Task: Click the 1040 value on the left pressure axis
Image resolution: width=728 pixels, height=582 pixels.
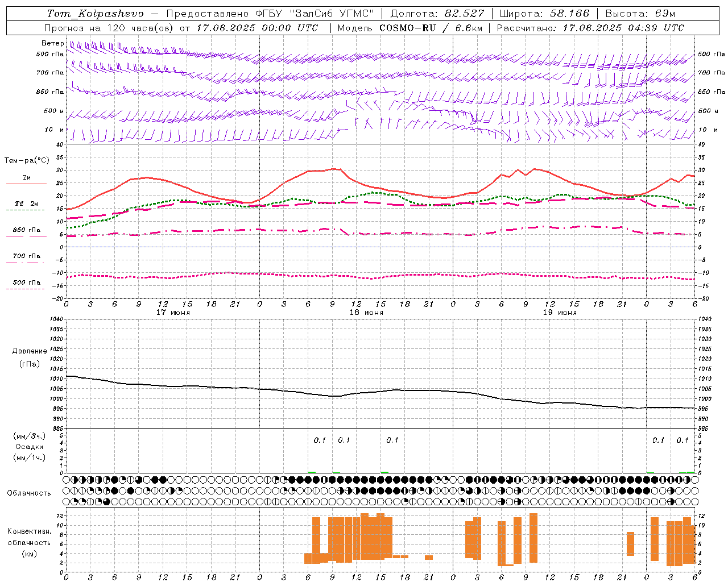Action: [55, 319]
